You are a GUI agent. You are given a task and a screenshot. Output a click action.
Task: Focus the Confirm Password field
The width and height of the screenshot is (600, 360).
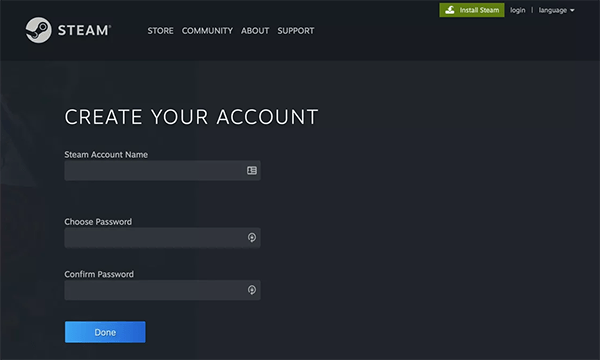pos(162,290)
